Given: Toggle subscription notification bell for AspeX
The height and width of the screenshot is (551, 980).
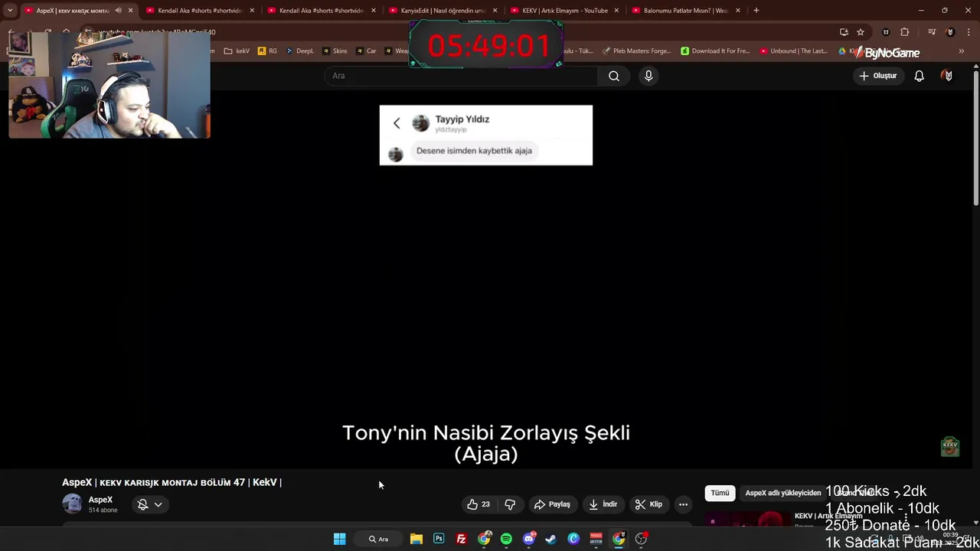Looking at the screenshot, I should [142, 504].
